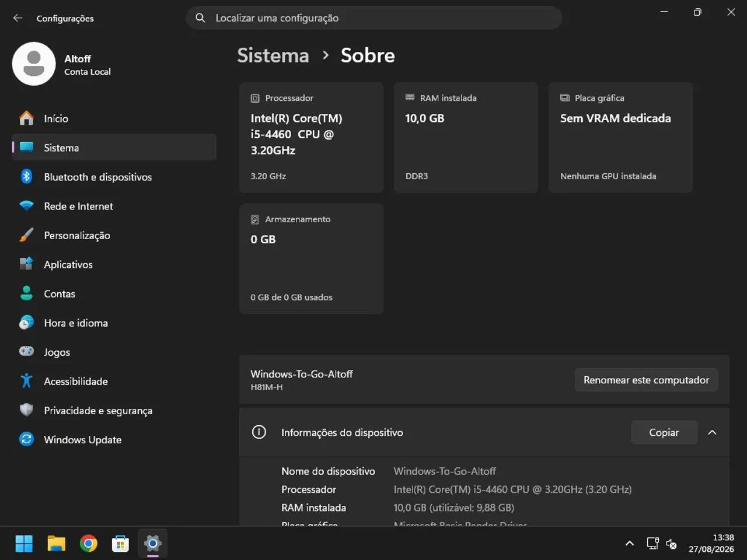Click the Settings gear on the taskbar
The height and width of the screenshot is (560, 747).
pyautogui.click(x=152, y=544)
